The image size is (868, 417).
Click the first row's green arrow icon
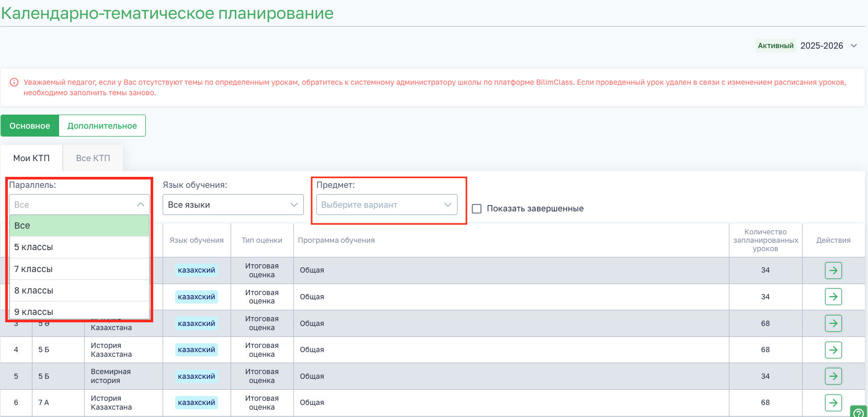click(x=833, y=271)
